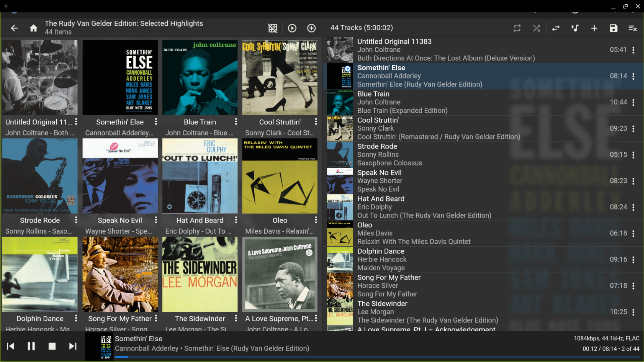Open menu for Hat And Beard album tile
The image size is (644, 362).
pos(236,220)
